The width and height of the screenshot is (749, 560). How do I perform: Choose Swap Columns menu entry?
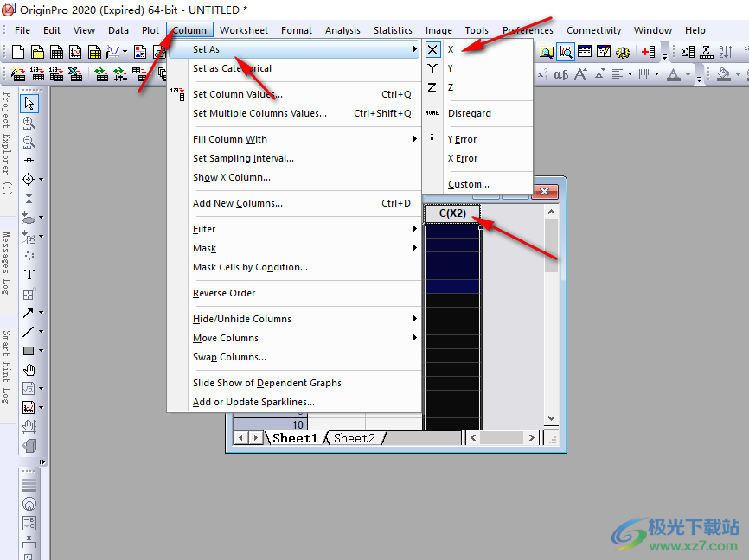(x=295, y=357)
